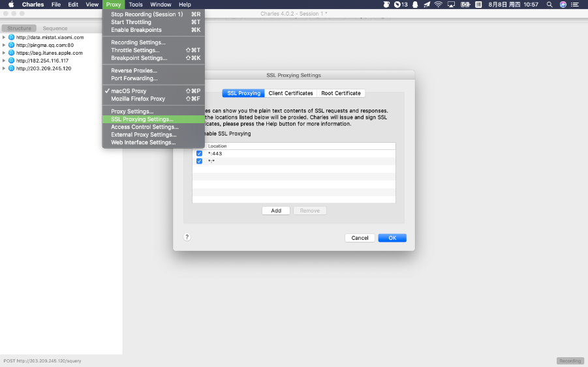Switch to the SSL Proxying tab
This screenshot has width=588, height=367.
(243, 93)
